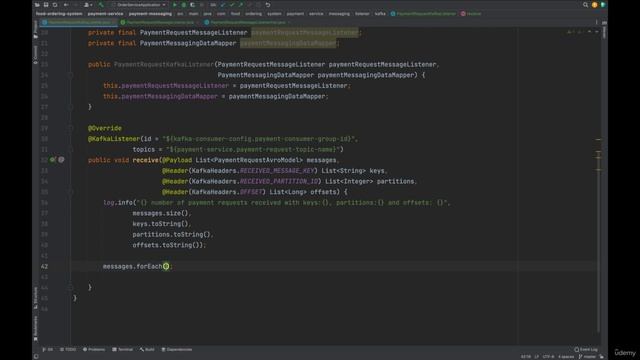
Task: Place cursor after messages.forEach on line 42
Action: pos(162,267)
